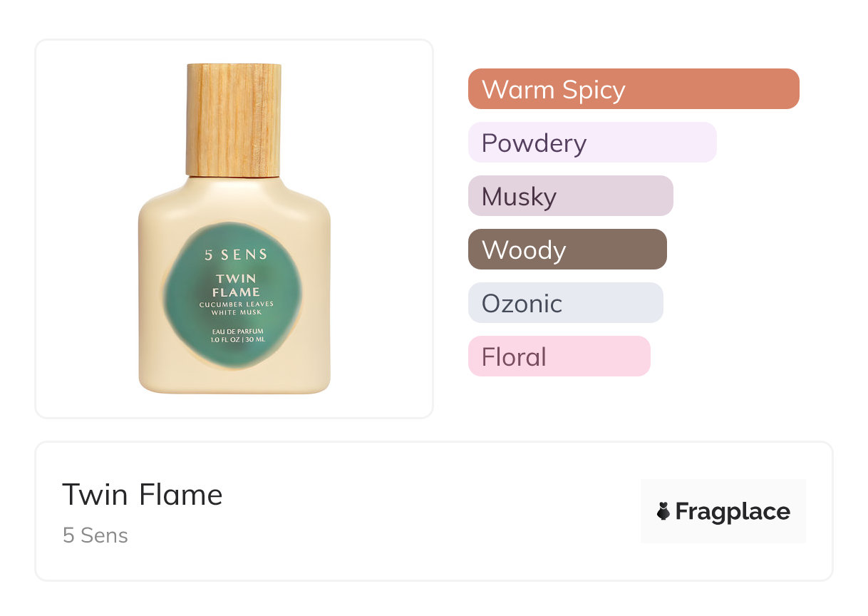Click CUCUMBER LEAVES WHITE MUSK label text
The image size is (868, 616).
coord(236,309)
